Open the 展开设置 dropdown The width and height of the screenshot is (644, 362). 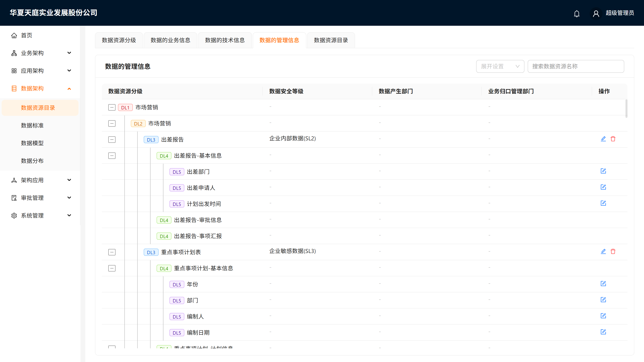tap(500, 66)
